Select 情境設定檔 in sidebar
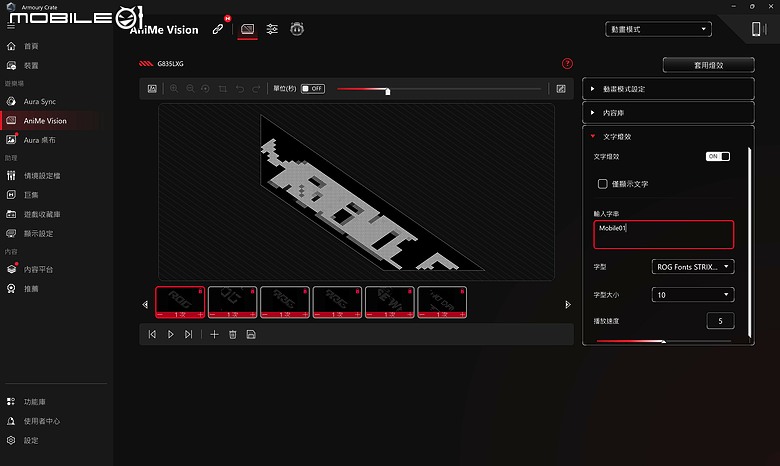This screenshot has width=780, height=466. click(x=42, y=176)
